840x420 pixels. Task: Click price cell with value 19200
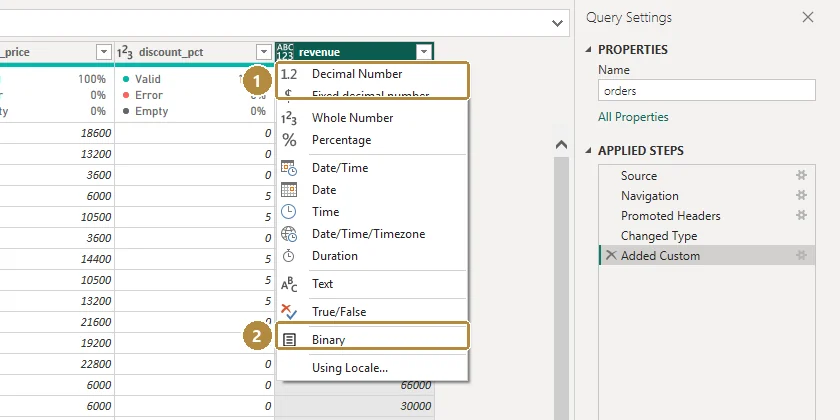pos(57,342)
